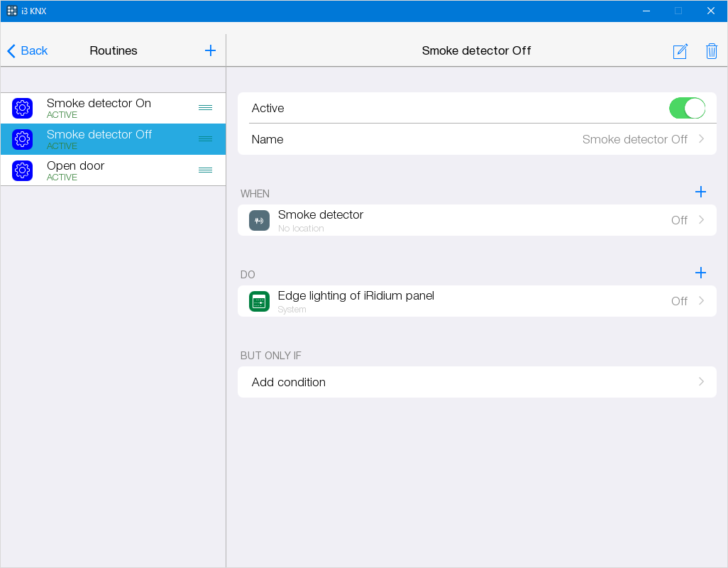This screenshot has width=728, height=568.
Task: Click reorder handle on Open door row
Action: pos(205,170)
